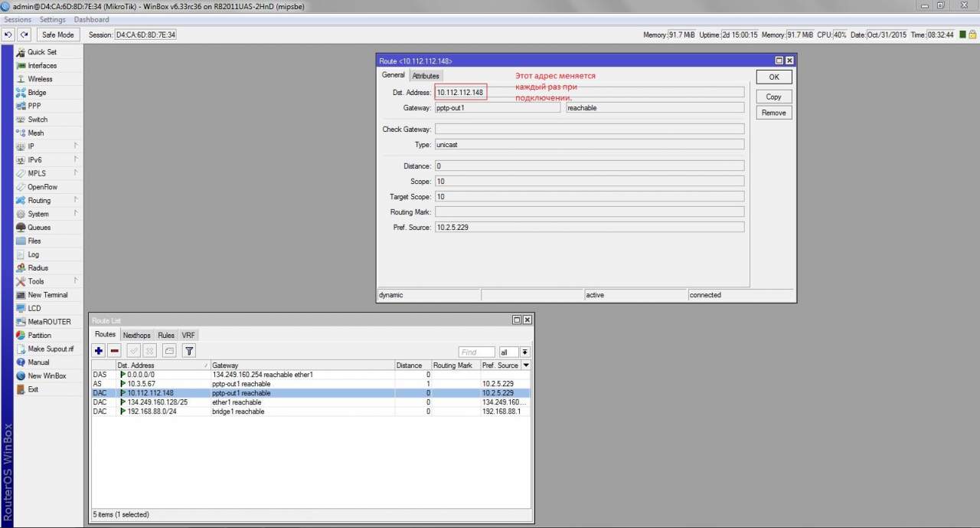Open the Radius sidebar item
The height and width of the screenshot is (528, 980).
[38, 268]
